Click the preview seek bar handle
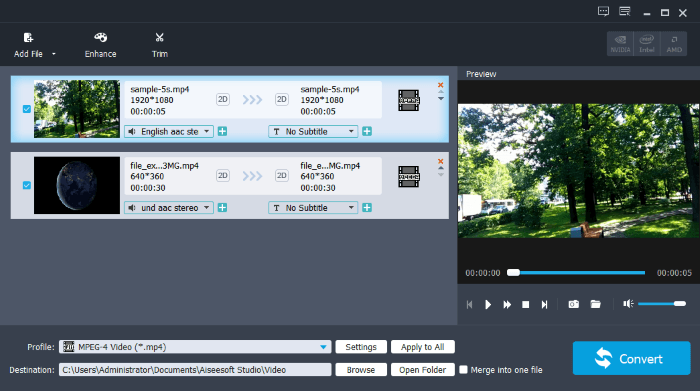 tap(513, 272)
